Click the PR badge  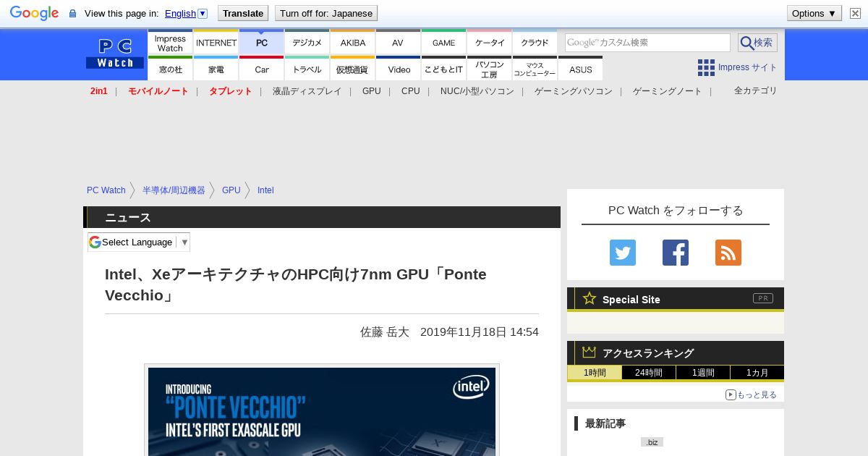tap(762, 298)
